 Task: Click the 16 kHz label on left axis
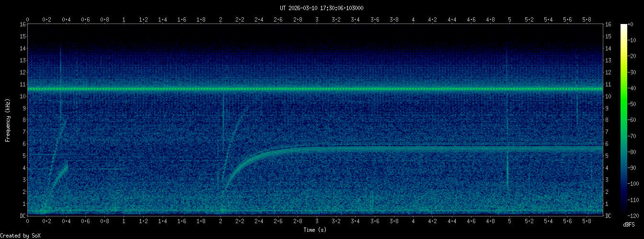pos(22,24)
